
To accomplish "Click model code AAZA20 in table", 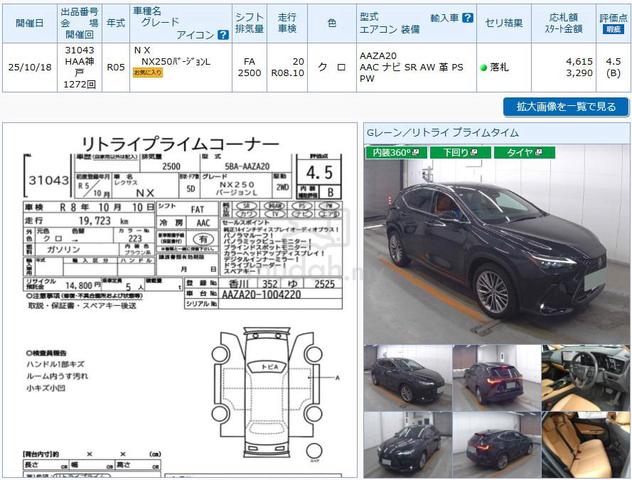I will pyautogui.click(x=378, y=56).
